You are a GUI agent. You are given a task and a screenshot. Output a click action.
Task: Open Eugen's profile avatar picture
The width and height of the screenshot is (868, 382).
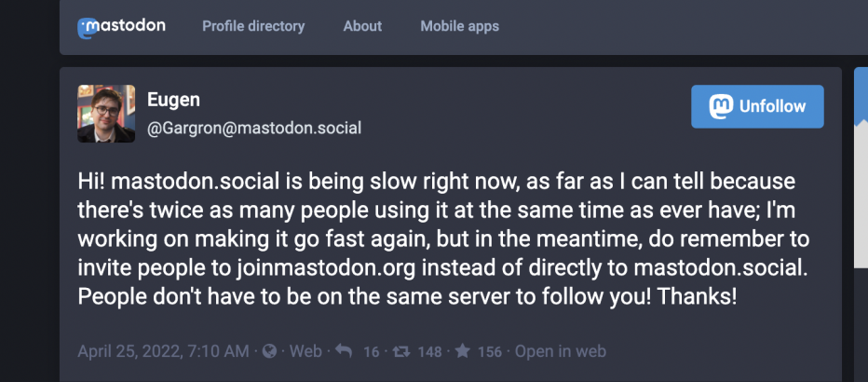[106, 114]
